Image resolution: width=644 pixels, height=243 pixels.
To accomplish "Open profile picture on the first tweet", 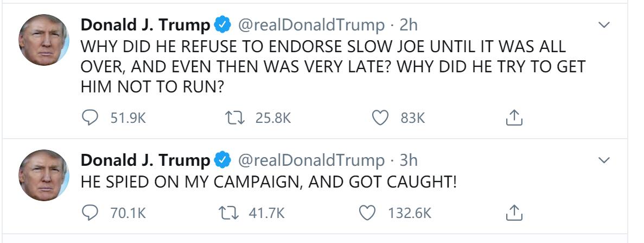I will pyautogui.click(x=44, y=40).
